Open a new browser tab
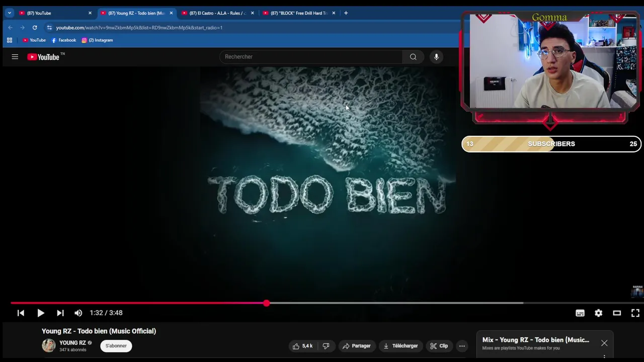644x362 pixels. coord(346,13)
